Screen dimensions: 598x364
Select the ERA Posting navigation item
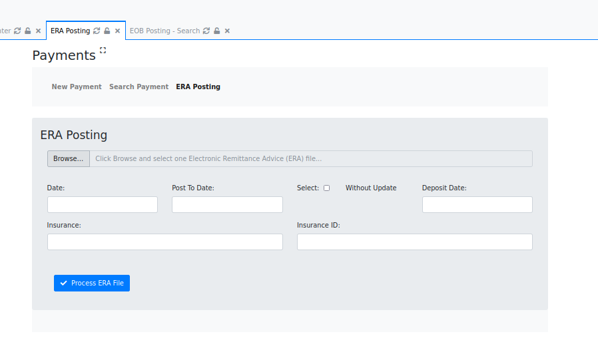(x=198, y=87)
